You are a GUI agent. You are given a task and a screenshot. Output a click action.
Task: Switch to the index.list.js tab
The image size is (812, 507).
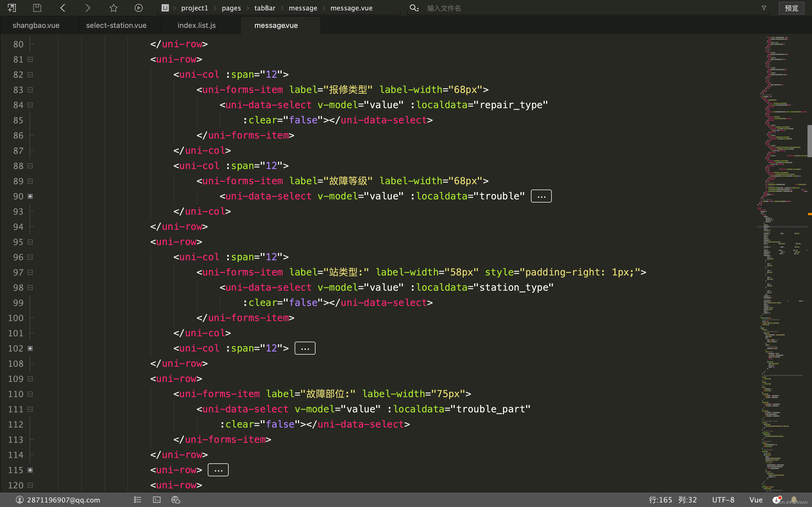(197, 25)
